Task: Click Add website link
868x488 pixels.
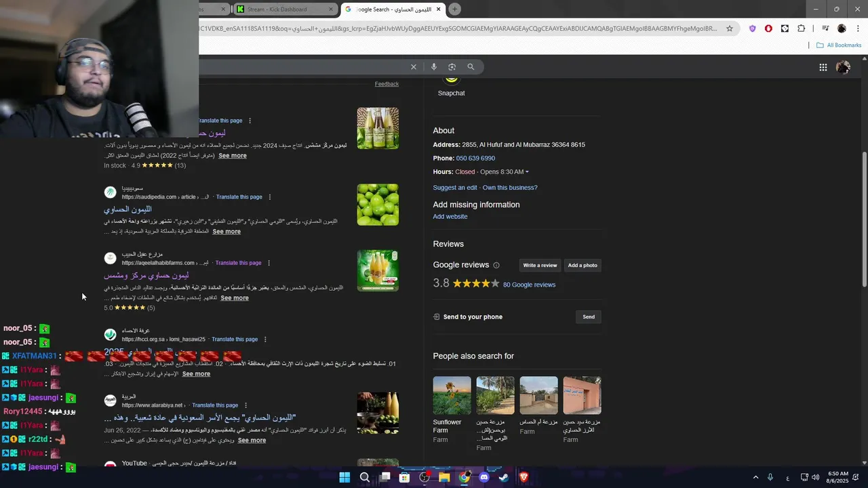Action: (x=450, y=217)
